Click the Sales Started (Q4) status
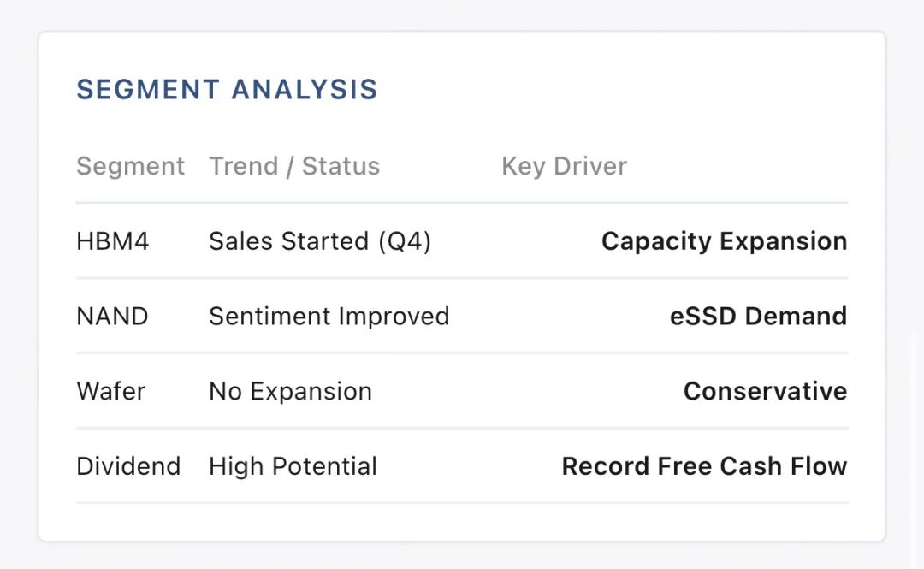Image resolution: width=924 pixels, height=569 pixels. pos(319,241)
